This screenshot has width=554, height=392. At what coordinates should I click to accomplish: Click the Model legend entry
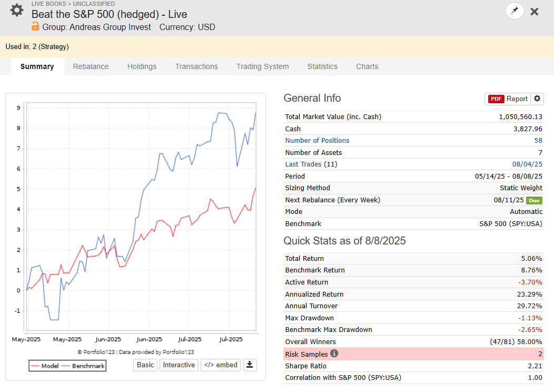click(45, 366)
